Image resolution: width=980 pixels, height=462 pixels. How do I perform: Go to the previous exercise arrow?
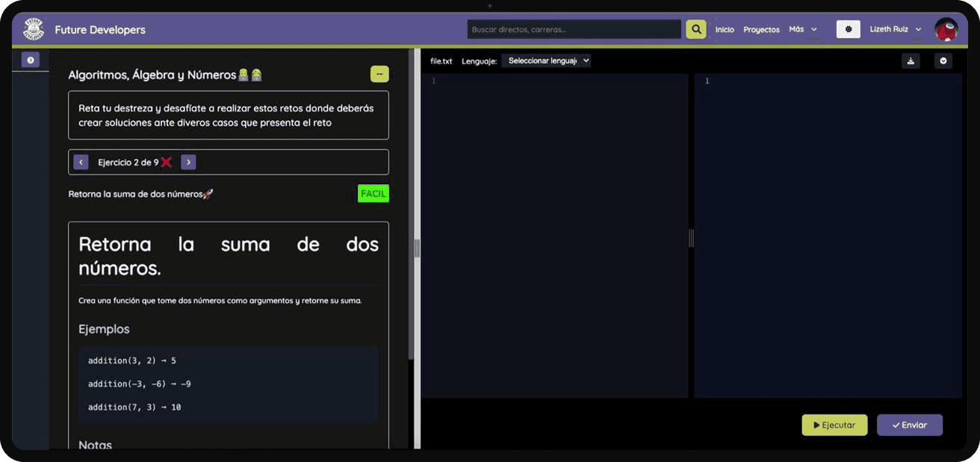(81, 162)
